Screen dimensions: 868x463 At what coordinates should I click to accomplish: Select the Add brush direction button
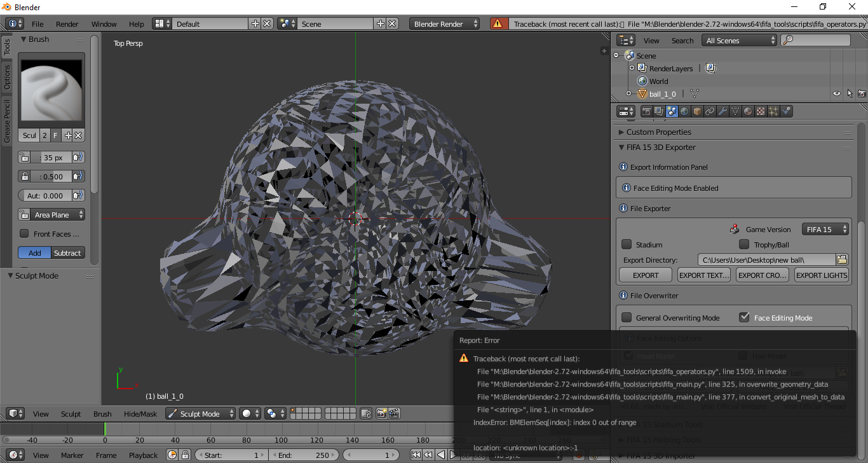tap(34, 252)
